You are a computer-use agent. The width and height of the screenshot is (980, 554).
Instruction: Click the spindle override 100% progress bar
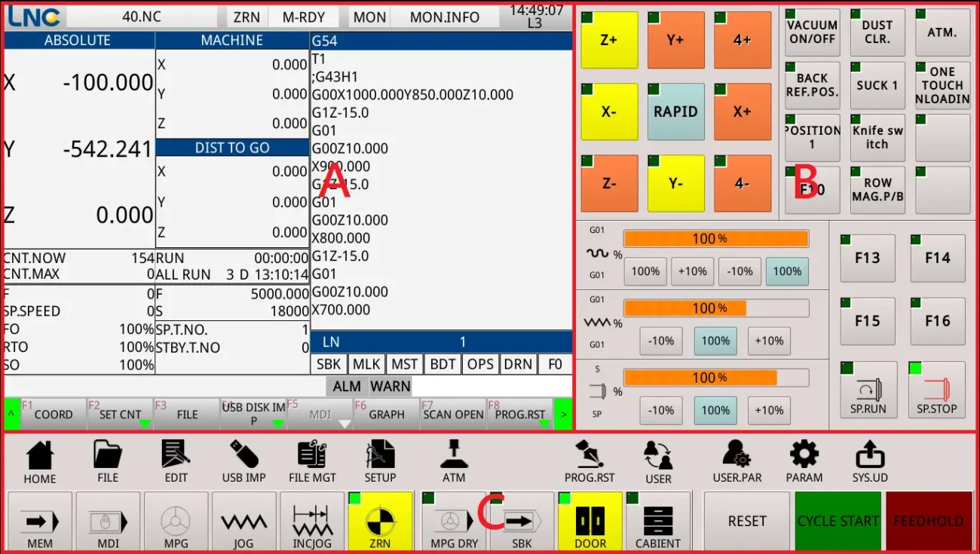pyautogui.click(x=716, y=378)
